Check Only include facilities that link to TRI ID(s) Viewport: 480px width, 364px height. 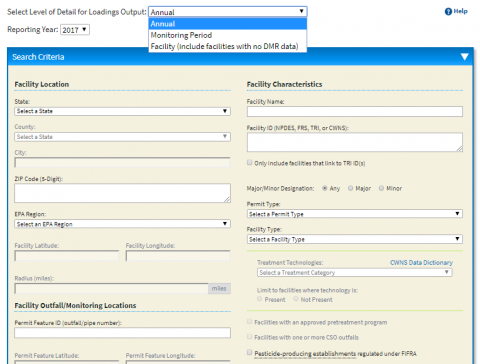[249, 163]
